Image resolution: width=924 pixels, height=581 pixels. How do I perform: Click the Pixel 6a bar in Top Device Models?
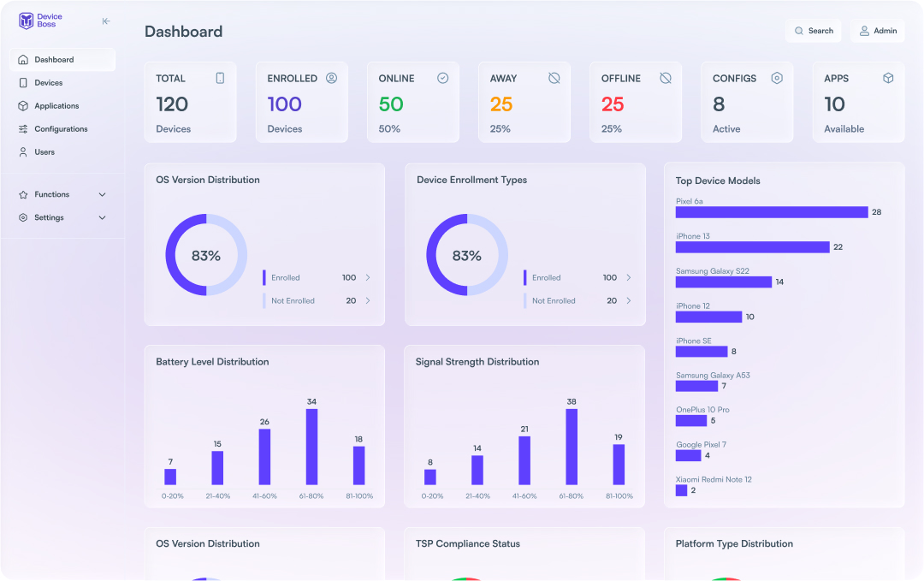(x=772, y=212)
